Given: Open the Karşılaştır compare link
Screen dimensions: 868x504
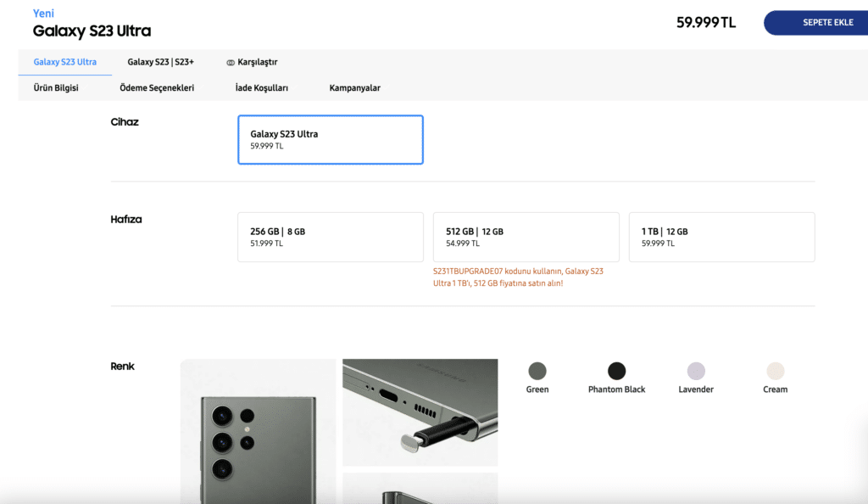Looking at the screenshot, I should [258, 62].
